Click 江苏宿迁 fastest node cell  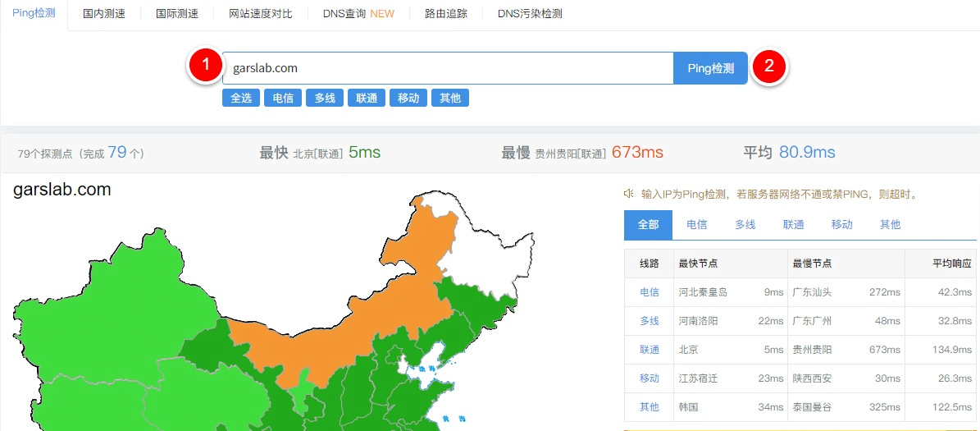click(x=698, y=378)
